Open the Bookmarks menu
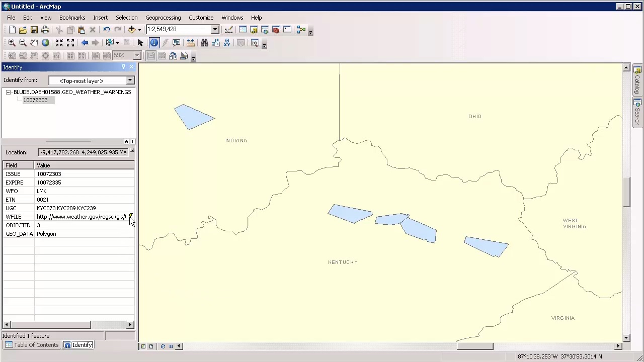The height and width of the screenshot is (362, 644). (x=72, y=18)
